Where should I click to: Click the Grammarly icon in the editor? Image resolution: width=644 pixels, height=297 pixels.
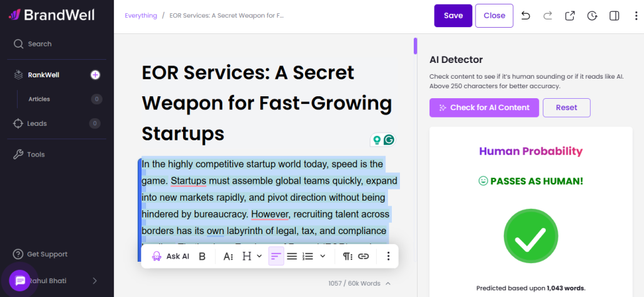(x=389, y=140)
